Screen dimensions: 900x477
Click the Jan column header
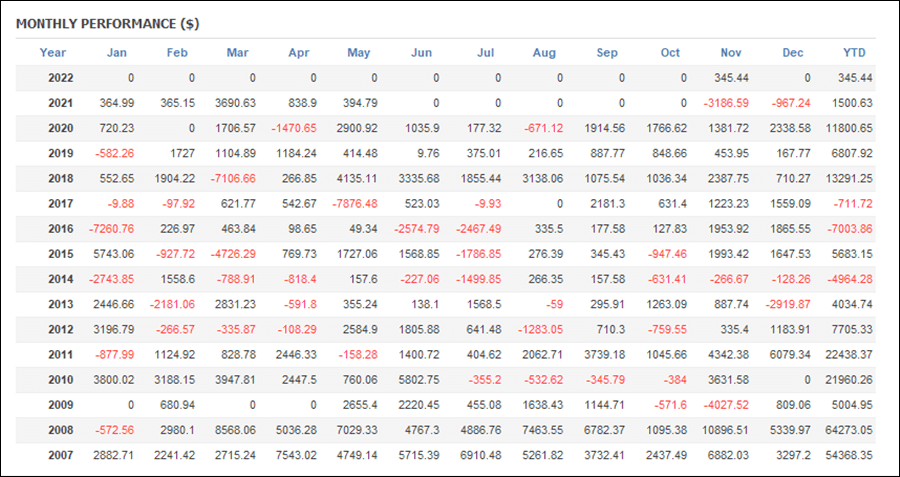tap(117, 53)
